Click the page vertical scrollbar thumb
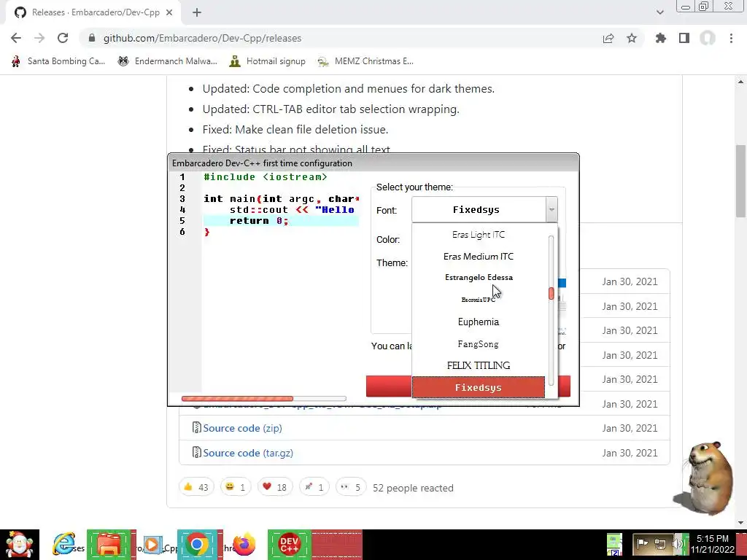The width and height of the screenshot is (747, 560). 740,181
